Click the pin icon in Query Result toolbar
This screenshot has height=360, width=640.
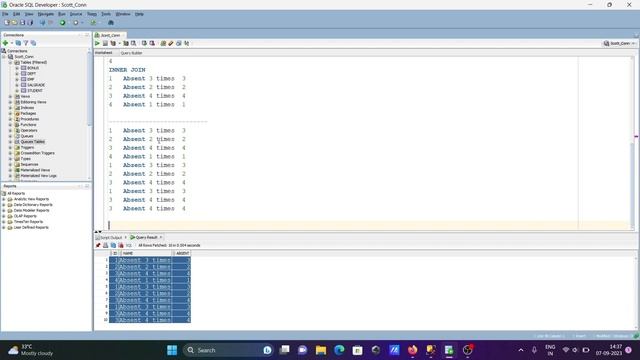pyautogui.click(x=98, y=245)
